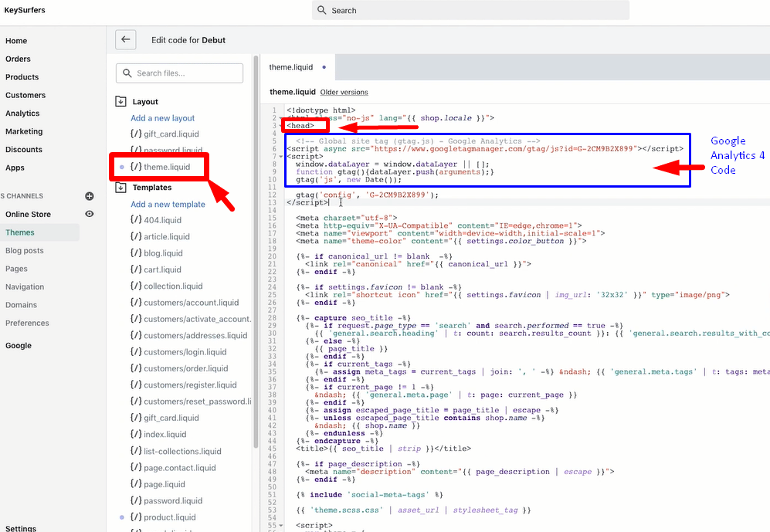Click the 404.liquid file icon

136,220
